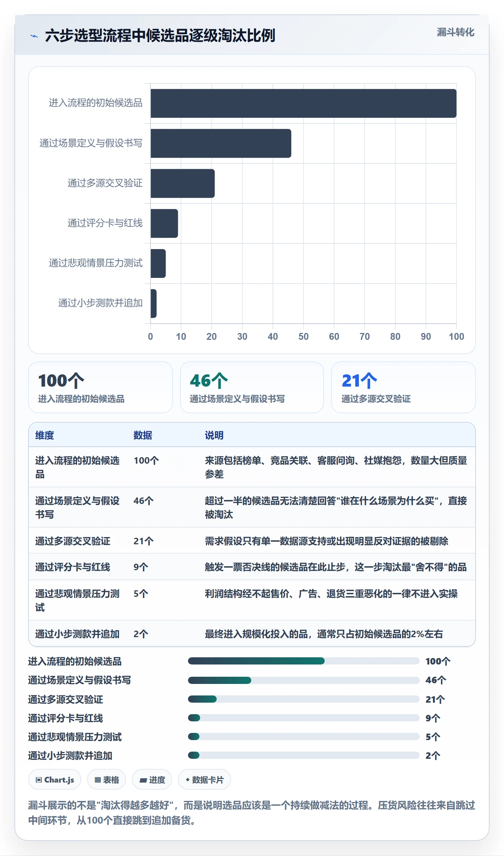
Task: Click the 通过场景定义与假设书写 chart bar
Action: pyautogui.click(x=221, y=143)
